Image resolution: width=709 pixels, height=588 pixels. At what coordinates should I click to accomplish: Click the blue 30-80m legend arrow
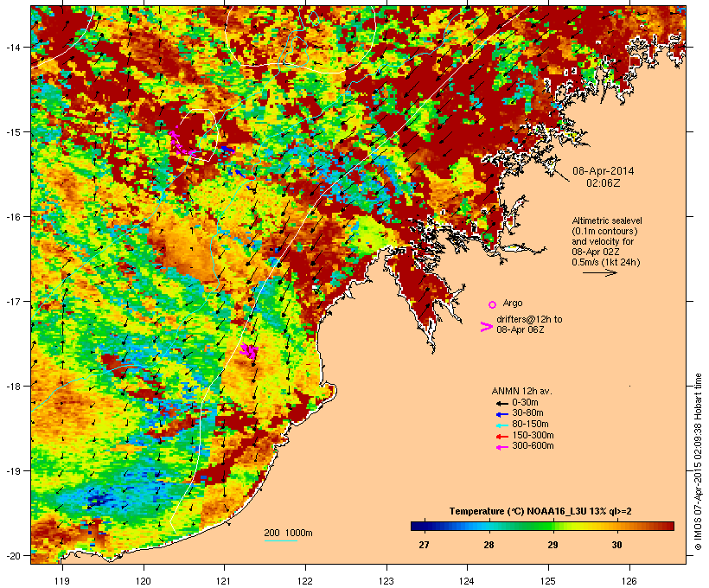pyautogui.click(x=501, y=414)
